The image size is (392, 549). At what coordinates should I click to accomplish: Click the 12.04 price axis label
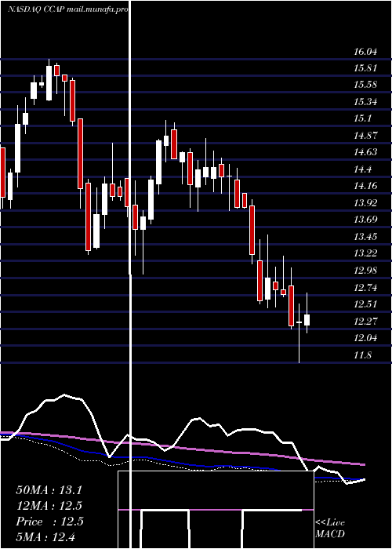point(365,338)
